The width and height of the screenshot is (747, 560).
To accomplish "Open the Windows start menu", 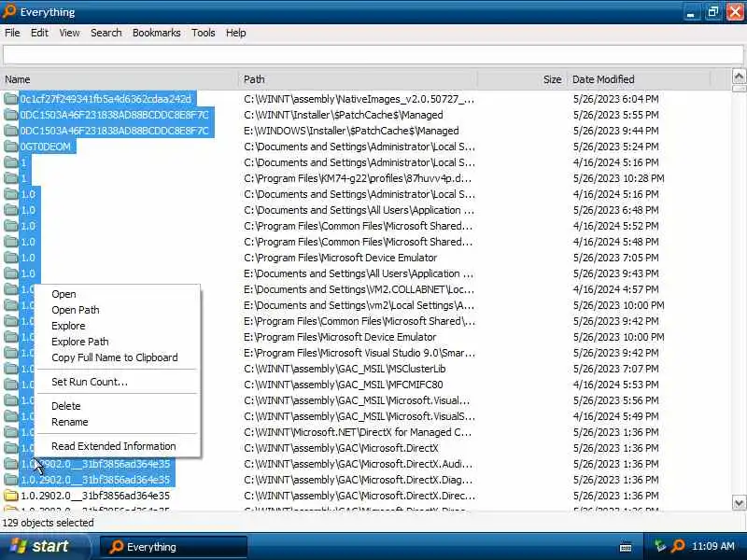I will (x=44, y=546).
